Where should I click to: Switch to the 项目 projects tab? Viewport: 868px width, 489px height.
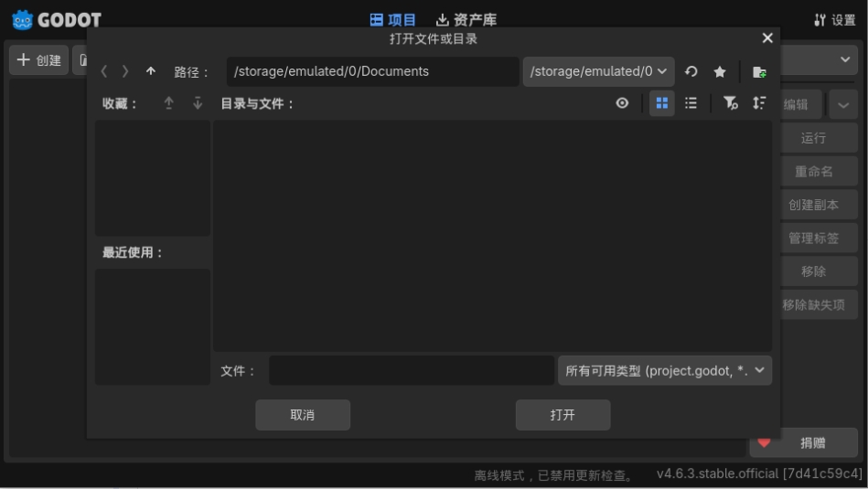[393, 20]
